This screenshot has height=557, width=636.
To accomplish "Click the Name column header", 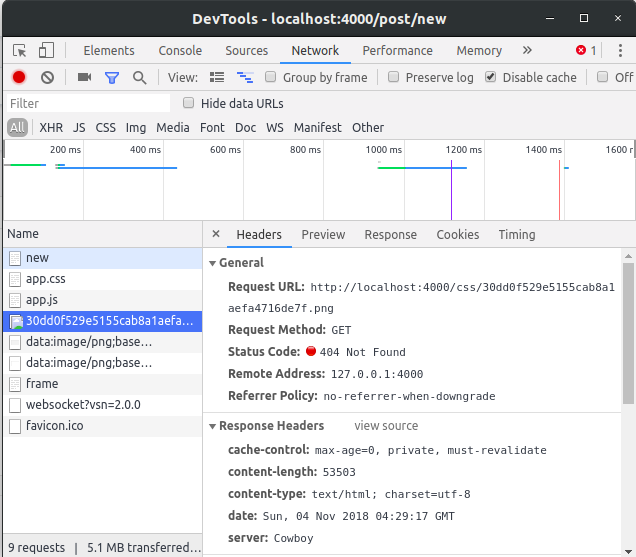I will pos(103,234).
